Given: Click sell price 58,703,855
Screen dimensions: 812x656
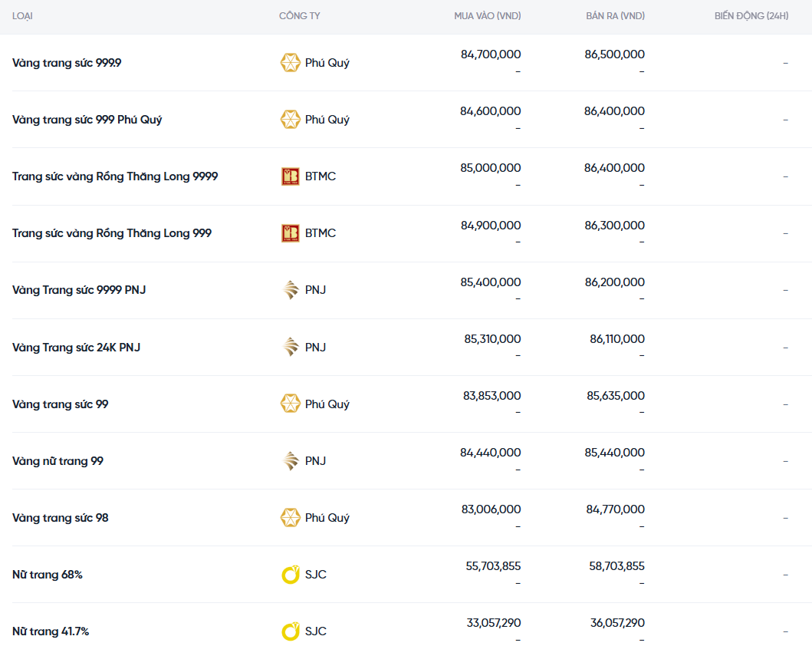Looking at the screenshot, I should (616, 566).
